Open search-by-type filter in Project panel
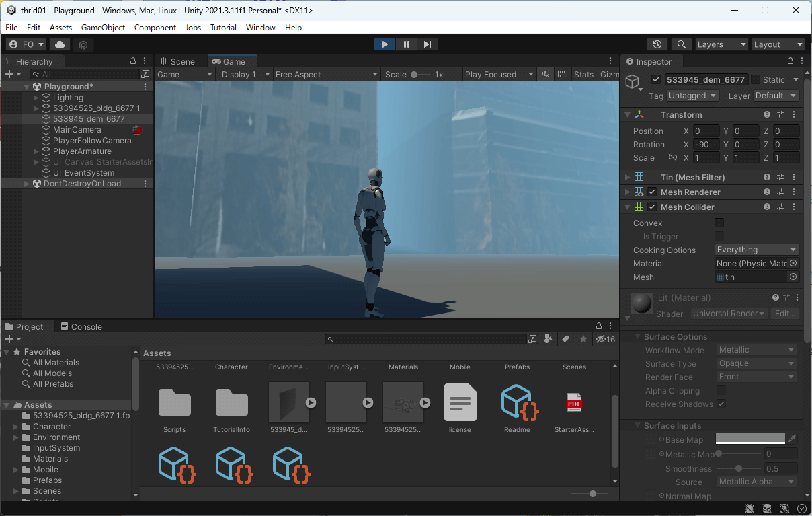The height and width of the screenshot is (516, 812). (x=549, y=339)
